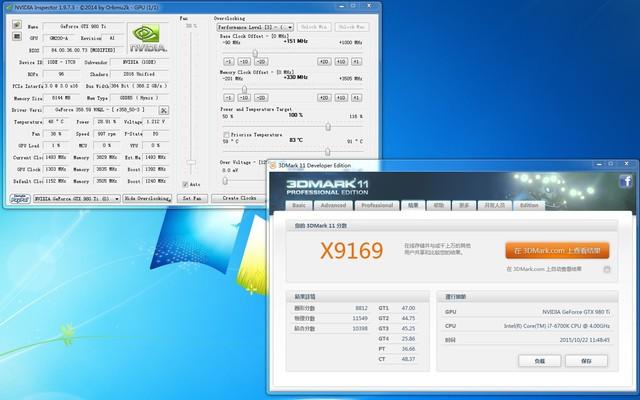Open the sensor monitoring icon below the upload icon

[x=16, y=37]
